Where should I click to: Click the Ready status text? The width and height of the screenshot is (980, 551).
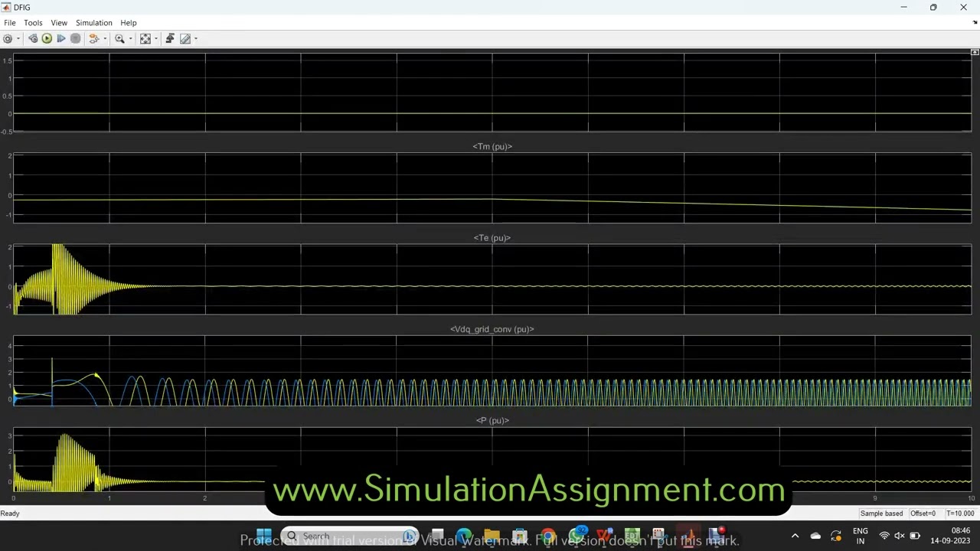(x=10, y=514)
